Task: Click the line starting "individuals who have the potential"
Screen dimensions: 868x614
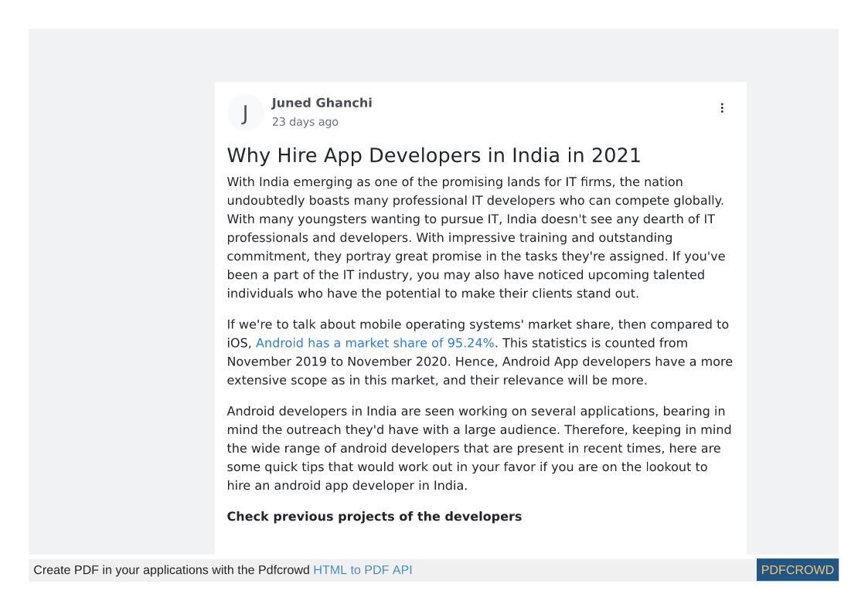Action: coord(432,293)
